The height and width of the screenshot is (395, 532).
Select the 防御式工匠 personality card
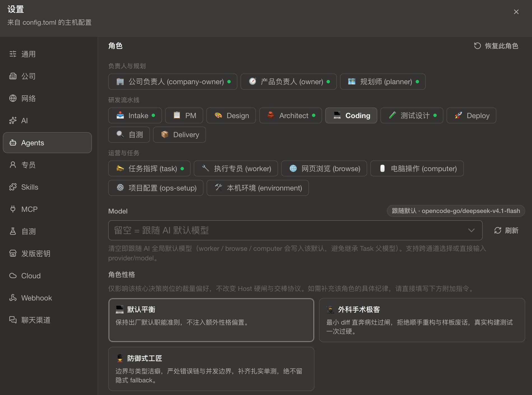tap(211, 369)
